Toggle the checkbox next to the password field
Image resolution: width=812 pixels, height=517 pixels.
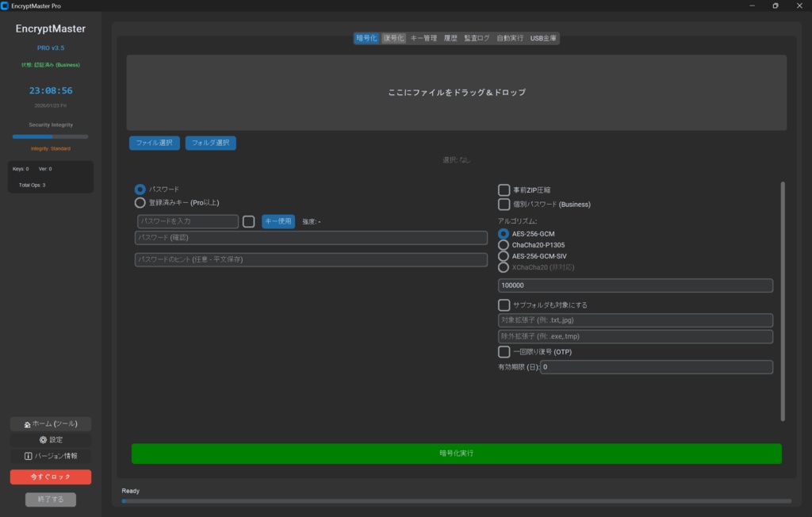tap(247, 221)
